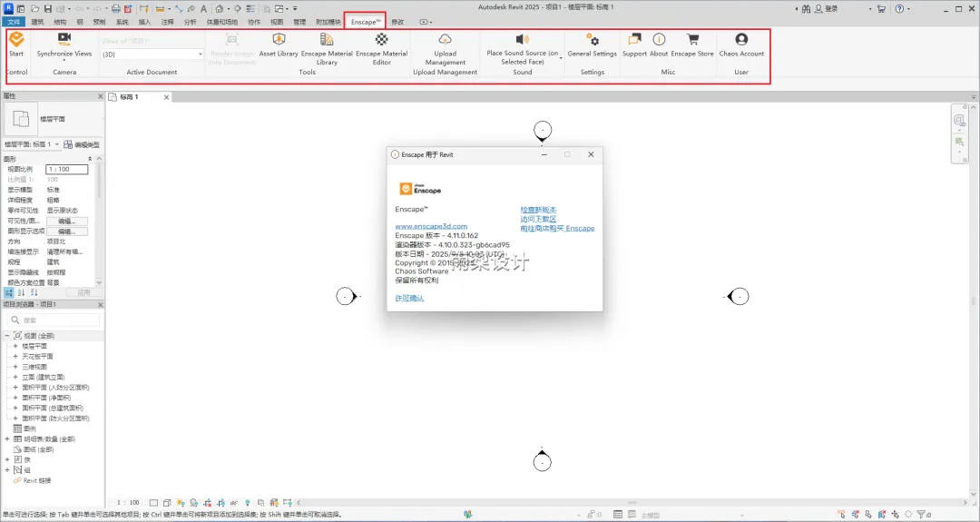Viewport: 980px width, 522px height.
Task: Open Chaos Account user icon
Action: pos(741,39)
